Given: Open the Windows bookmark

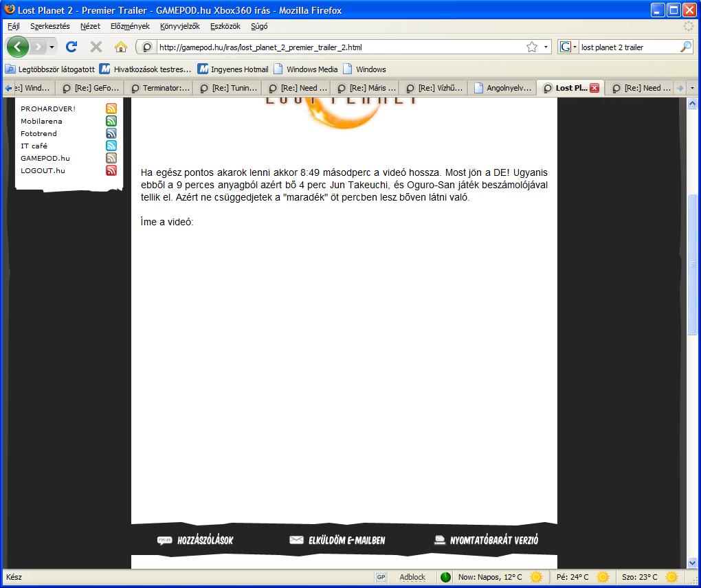Looking at the screenshot, I should (x=365, y=69).
